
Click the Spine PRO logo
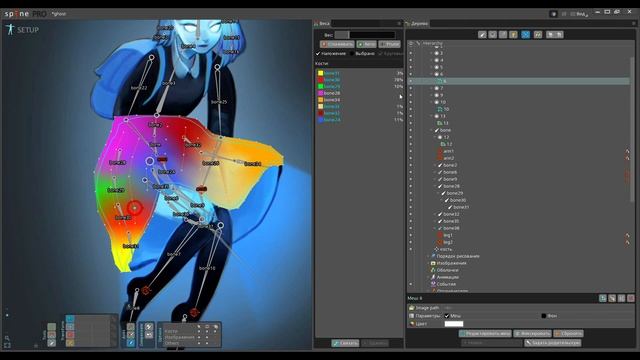tap(25, 13)
